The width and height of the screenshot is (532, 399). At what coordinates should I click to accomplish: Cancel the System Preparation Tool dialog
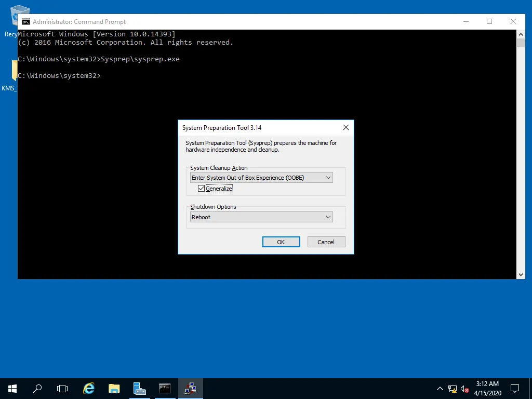(326, 242)
